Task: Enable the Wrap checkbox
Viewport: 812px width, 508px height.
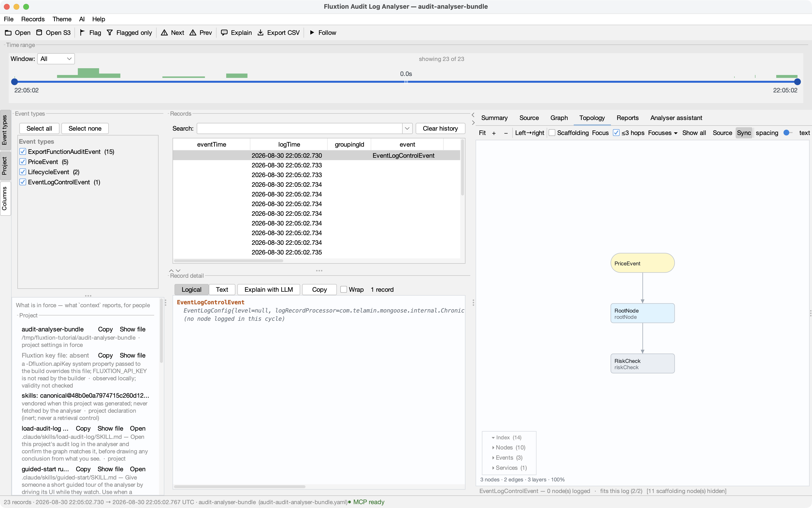Action: (344, 289)
